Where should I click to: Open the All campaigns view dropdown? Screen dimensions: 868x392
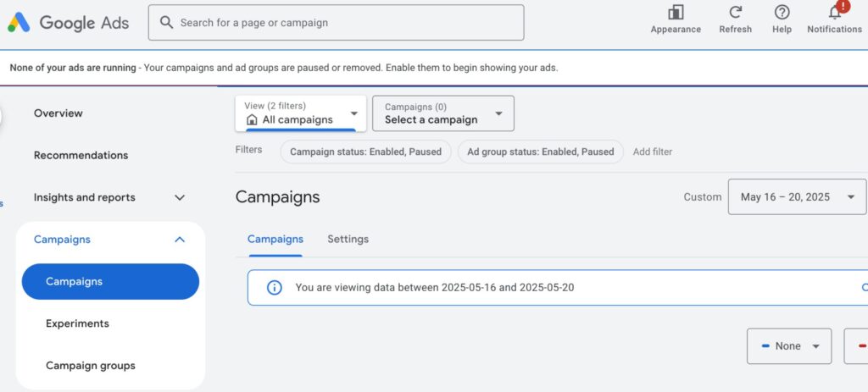click(x=301, y=113)
